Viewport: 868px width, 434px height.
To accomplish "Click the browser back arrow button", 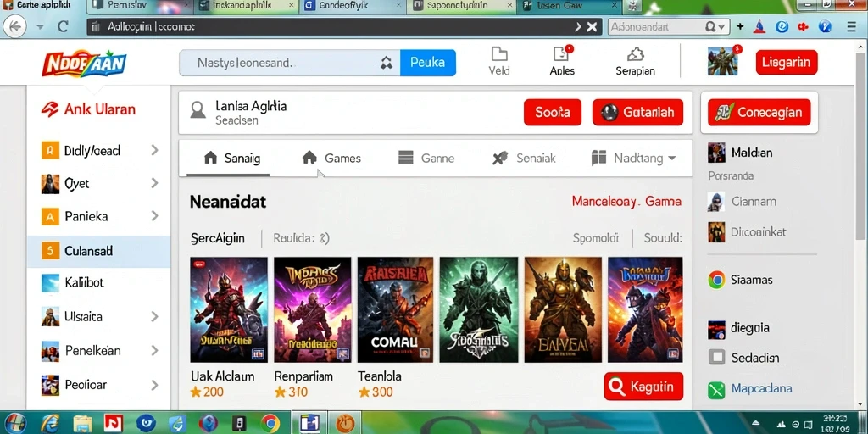I will (15, 26).
